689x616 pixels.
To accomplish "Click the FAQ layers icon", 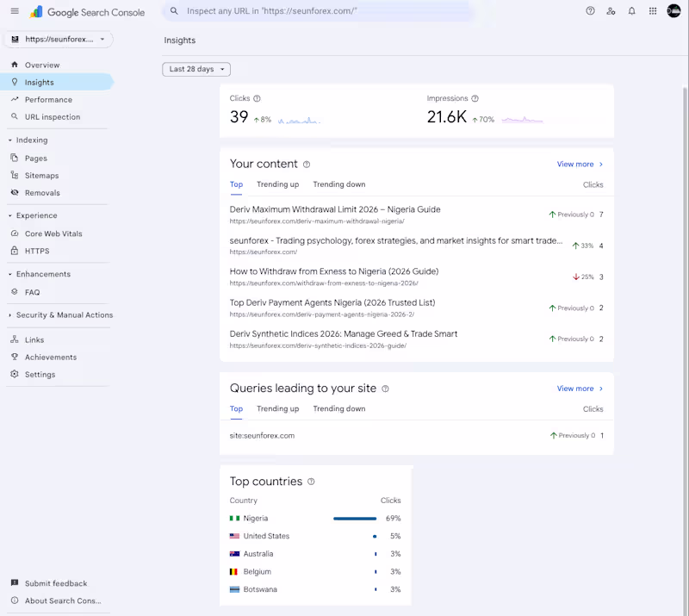I will [15, 292].
